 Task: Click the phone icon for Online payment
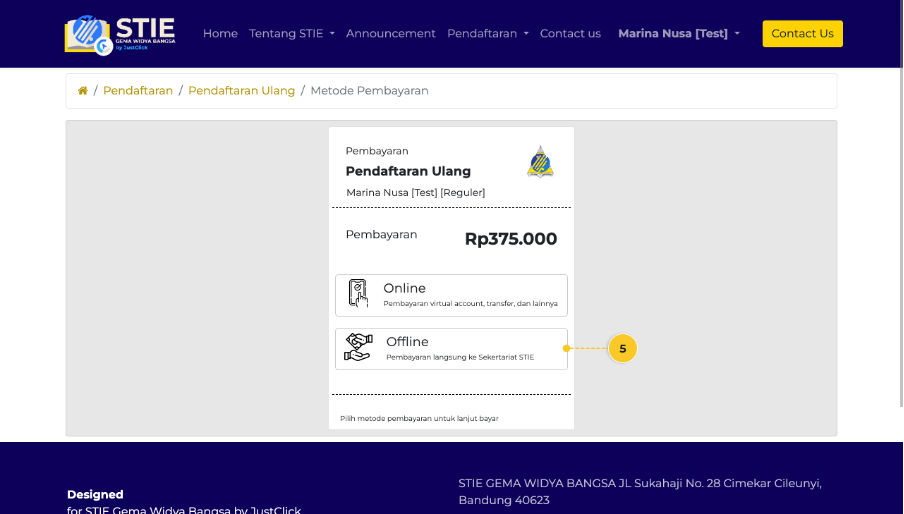pyautogui.click(x=358, y=294)
